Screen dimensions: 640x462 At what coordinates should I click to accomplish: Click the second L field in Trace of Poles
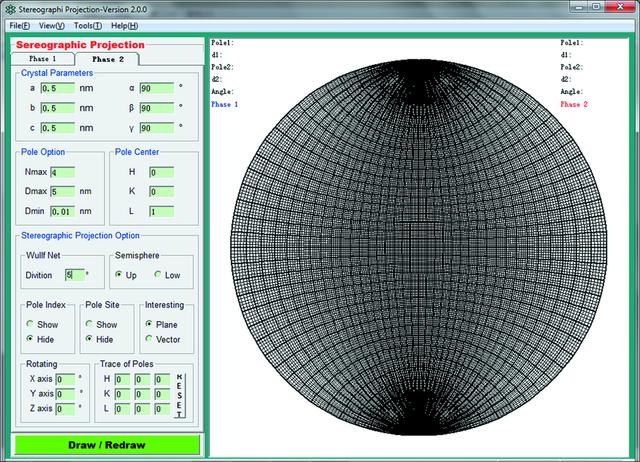coord(142,409)
